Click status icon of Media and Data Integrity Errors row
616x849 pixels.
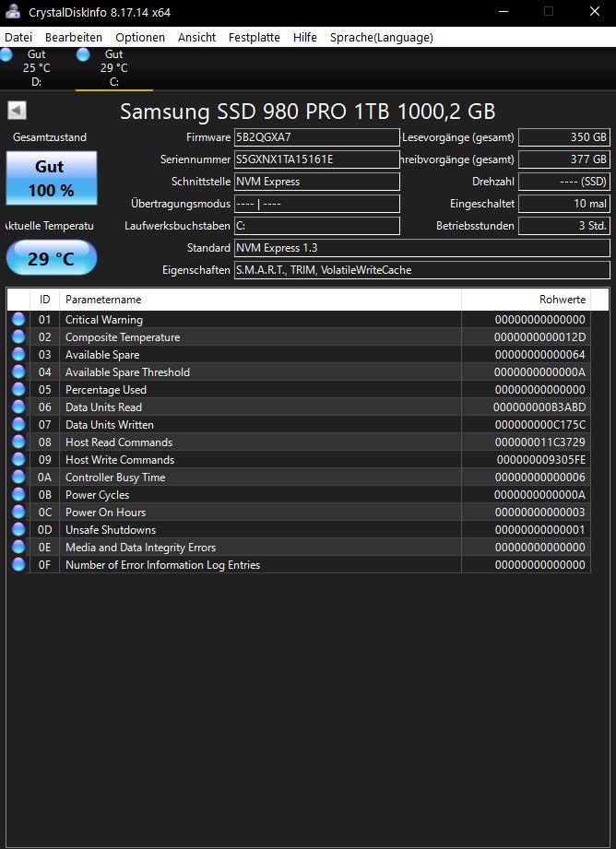[18, 547]
